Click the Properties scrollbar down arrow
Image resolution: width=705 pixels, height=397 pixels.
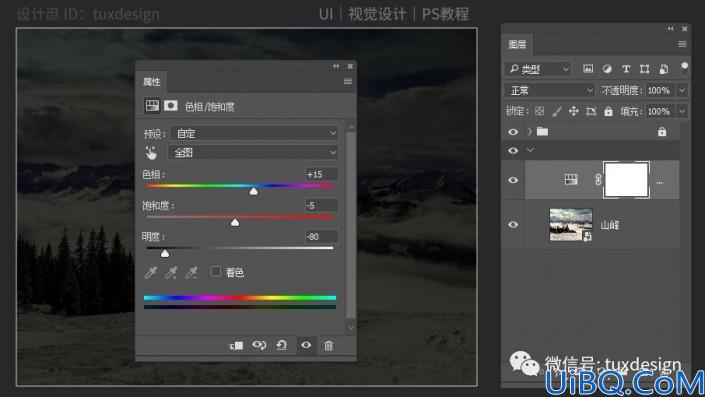pos(351,328)
